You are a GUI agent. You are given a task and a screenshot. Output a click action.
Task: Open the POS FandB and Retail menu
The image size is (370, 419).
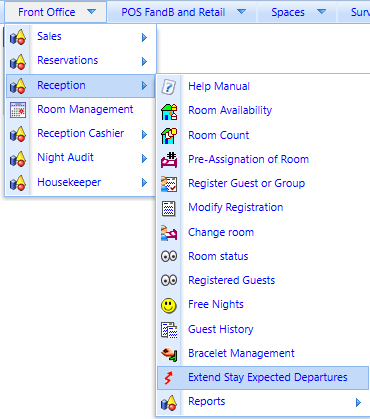pyautogui.click(x=182, y=12)
